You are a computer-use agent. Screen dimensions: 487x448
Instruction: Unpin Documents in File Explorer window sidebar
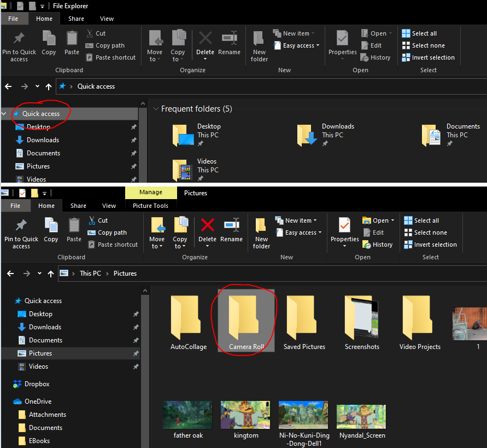(x=133, y=153)
